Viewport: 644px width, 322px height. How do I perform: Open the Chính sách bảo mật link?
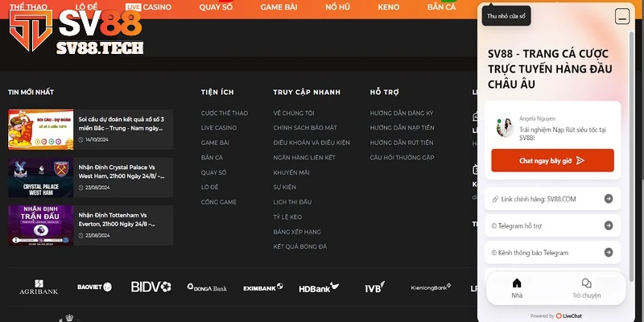pos(304,128)
